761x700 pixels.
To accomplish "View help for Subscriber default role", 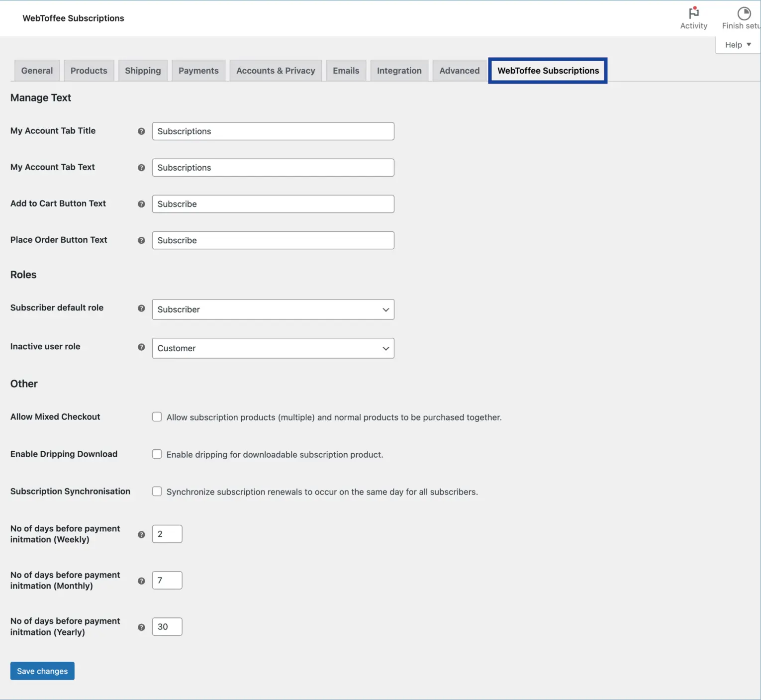I will 141,308.
